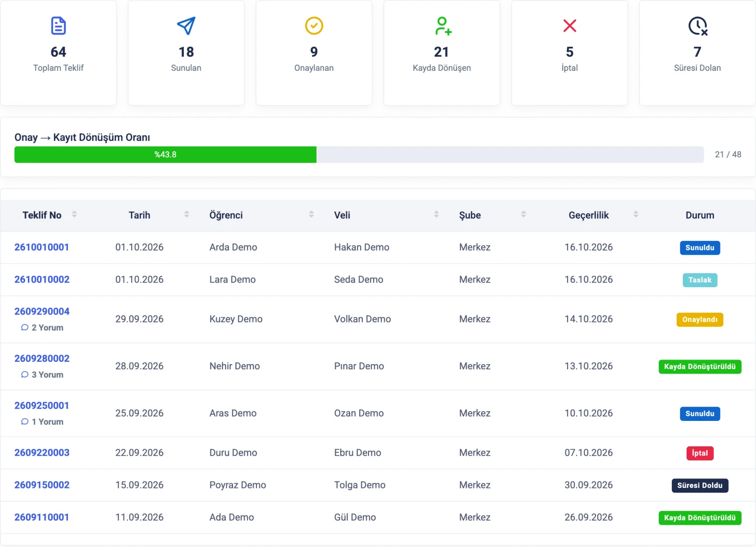This screenshot has width=756, height=547.
Task: Click the red İptal status badge
Action: pyautogui.click(x=700, y=453)
